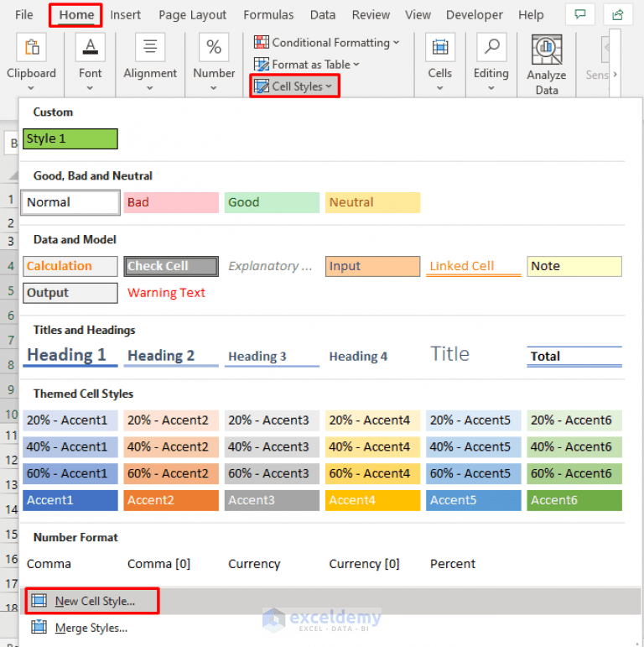
Task: Open the Developer tab
Action: coord(475,15)
